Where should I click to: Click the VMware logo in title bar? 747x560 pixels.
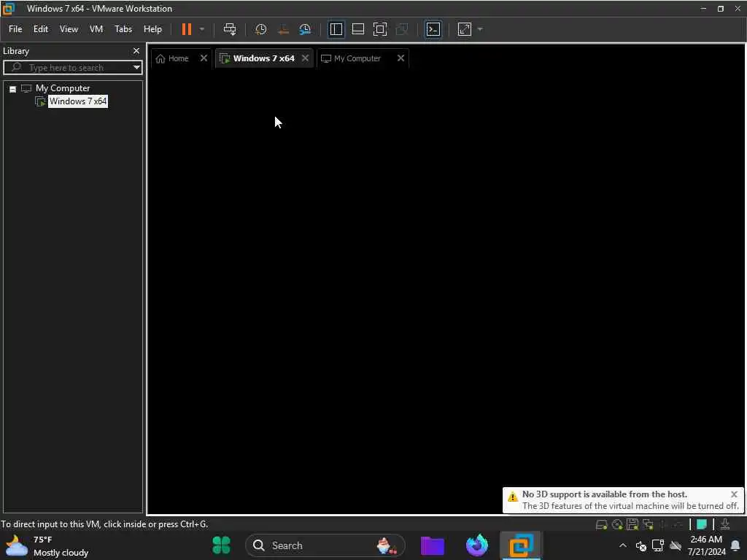[x=9, y=8]
